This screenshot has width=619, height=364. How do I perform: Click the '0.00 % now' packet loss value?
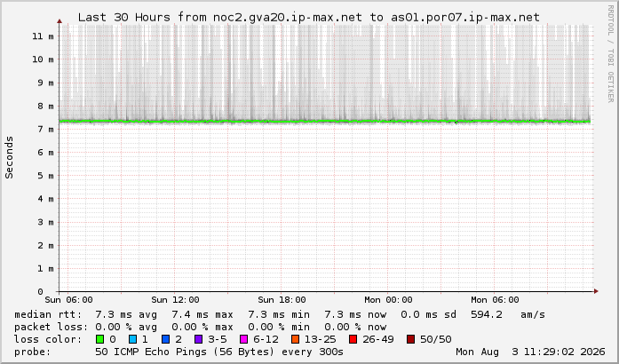[x=355, y=327]
